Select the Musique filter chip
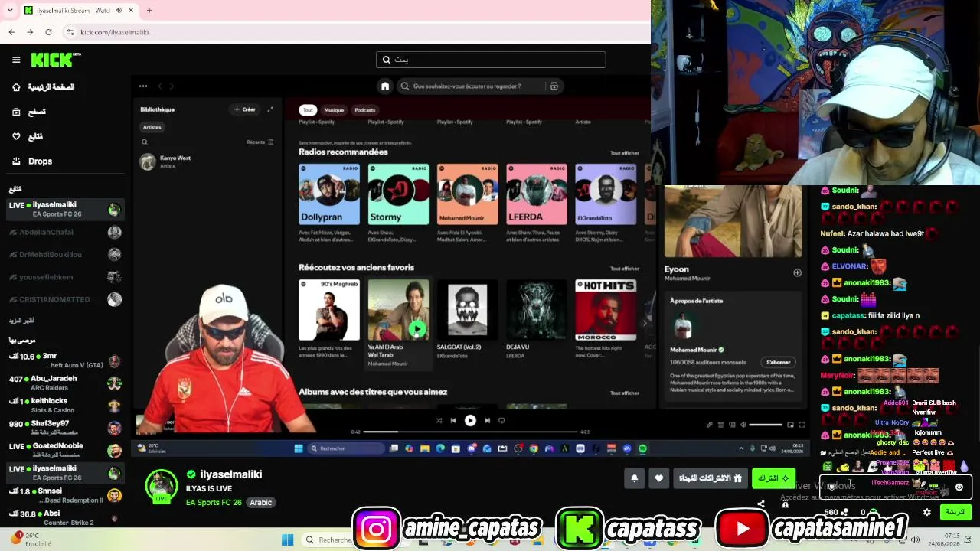Image resolution: width=980 pixels, height=551 pixels. coord(334,110)
